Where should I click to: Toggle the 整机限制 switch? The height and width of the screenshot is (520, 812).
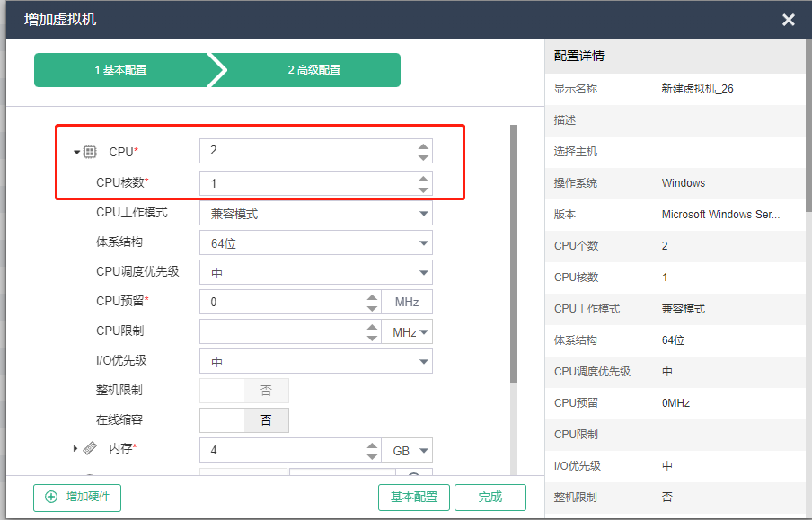244,391
